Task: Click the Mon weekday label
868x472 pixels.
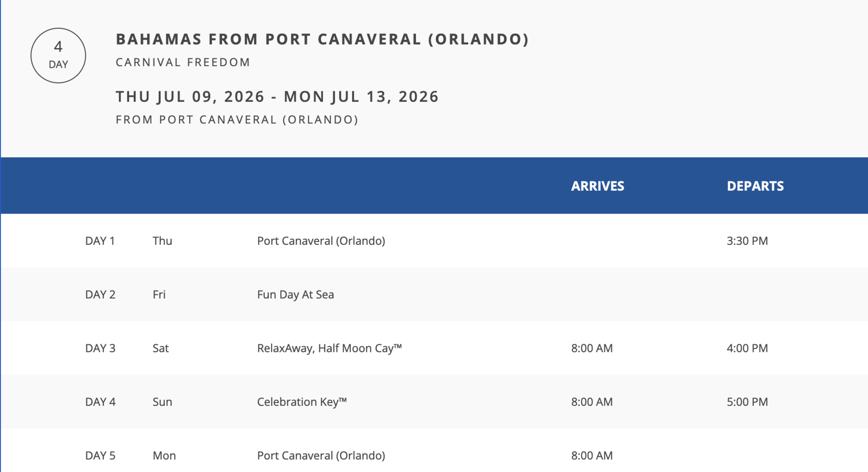Action: pyautogui.click(x=164, y=456)
